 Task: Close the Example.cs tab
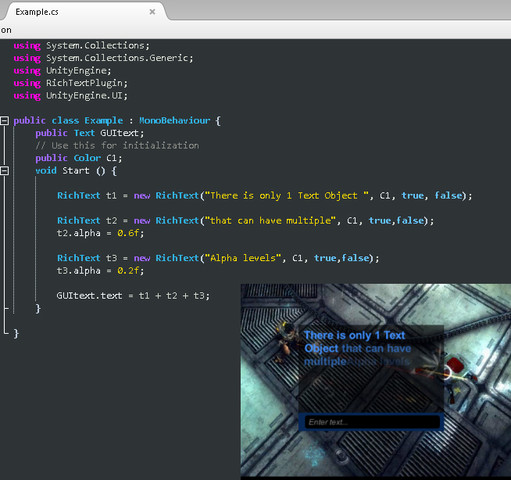point(152,12)
